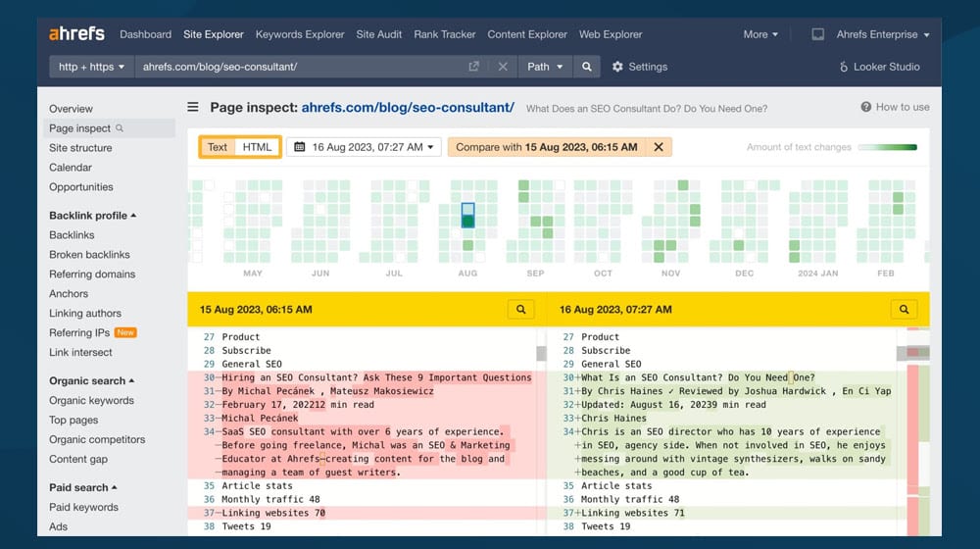Switch view to HTML mode

click(257, 147)
